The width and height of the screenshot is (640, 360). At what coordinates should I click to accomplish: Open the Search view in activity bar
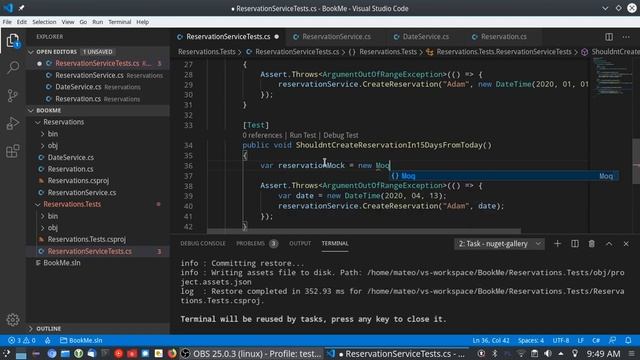click(13, 68)
